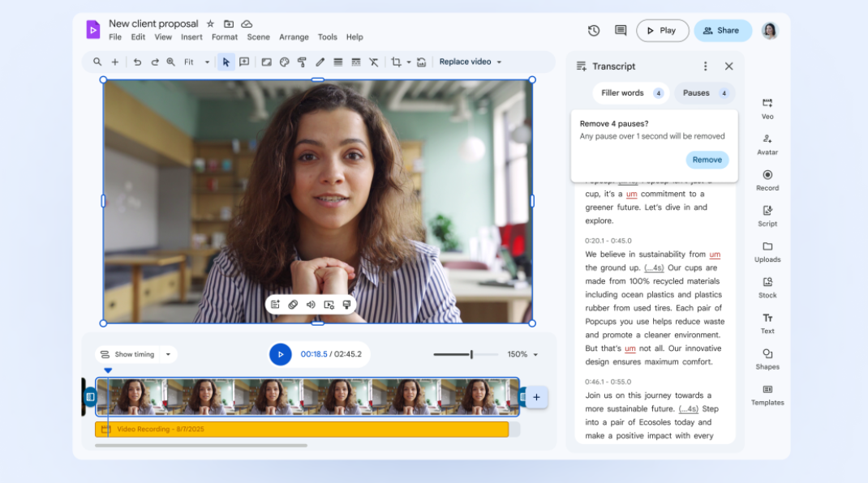Open the Script sidebar tool
Viewport: 868px width, 483px height.
point(767,216)
